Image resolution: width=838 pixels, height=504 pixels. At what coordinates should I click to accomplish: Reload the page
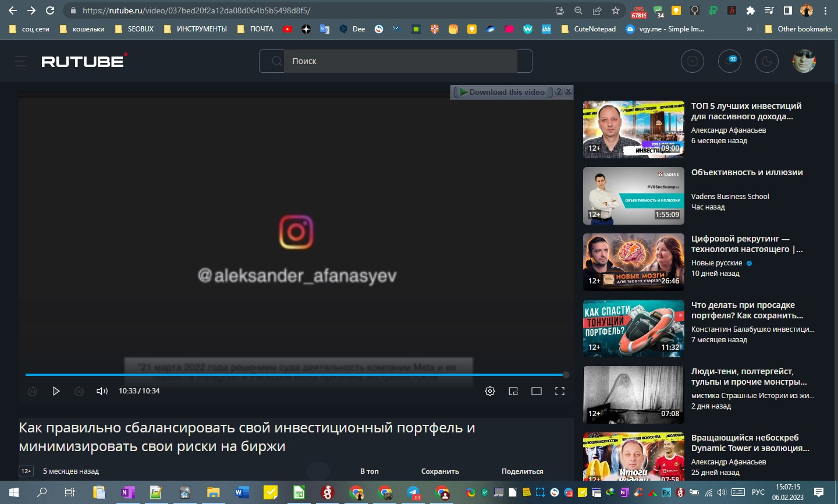point(50,10)
